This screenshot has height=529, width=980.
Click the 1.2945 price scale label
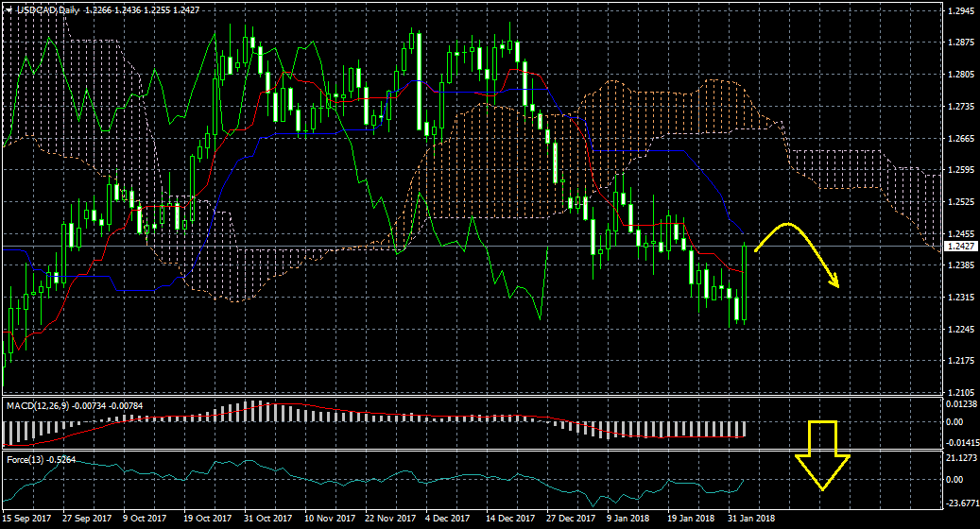point(960,12)
